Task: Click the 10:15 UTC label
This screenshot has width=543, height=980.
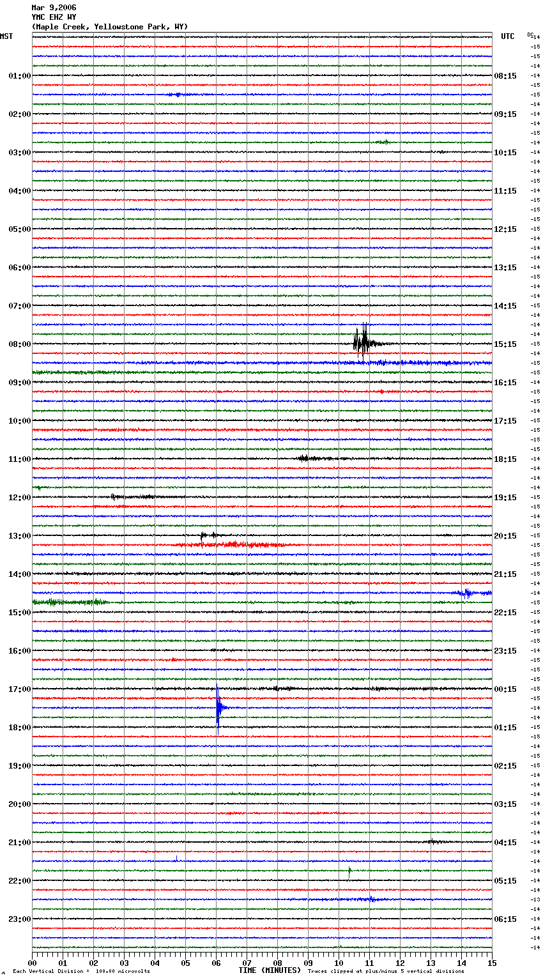Action: (x=505, y=153)
